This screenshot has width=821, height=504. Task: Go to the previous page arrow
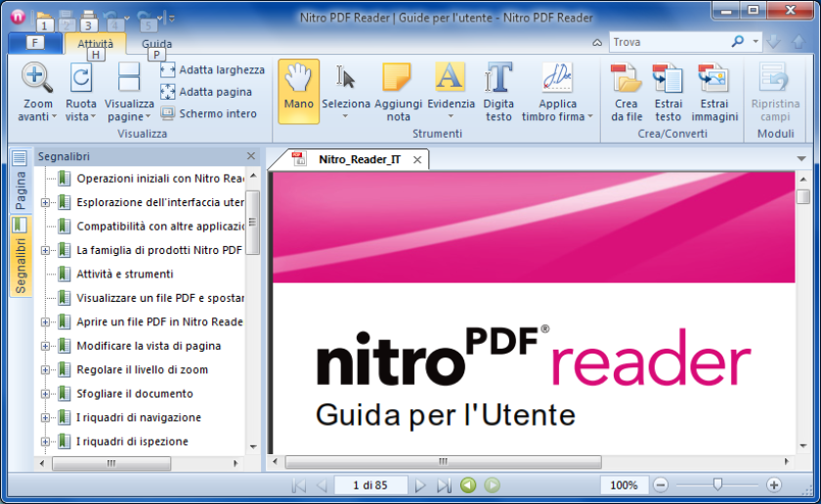pyautogui.click(x=322, y=485)
